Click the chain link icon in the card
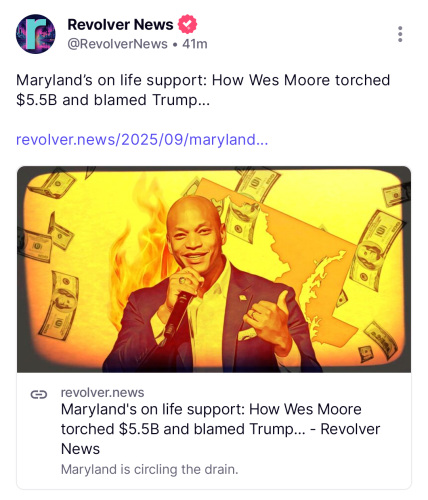 point(39,394)
